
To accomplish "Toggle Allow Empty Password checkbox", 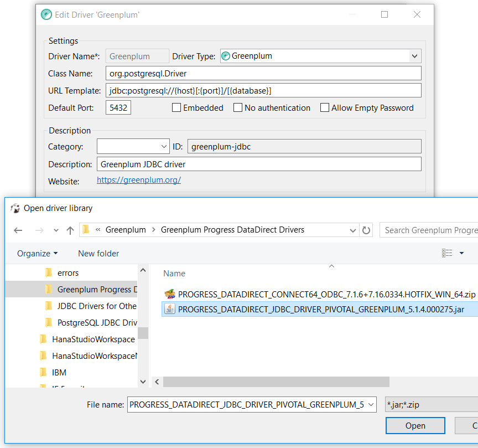I will click(x=325, y=108).
